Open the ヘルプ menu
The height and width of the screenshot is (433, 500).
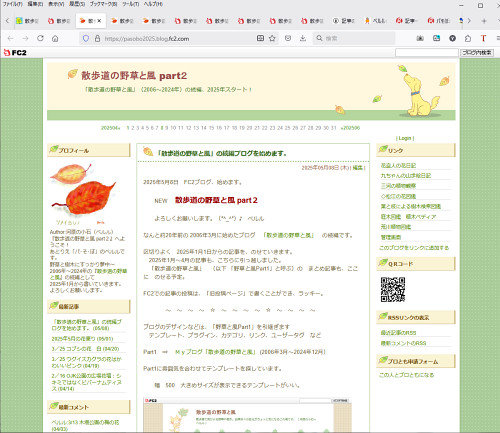click(153, 4)
